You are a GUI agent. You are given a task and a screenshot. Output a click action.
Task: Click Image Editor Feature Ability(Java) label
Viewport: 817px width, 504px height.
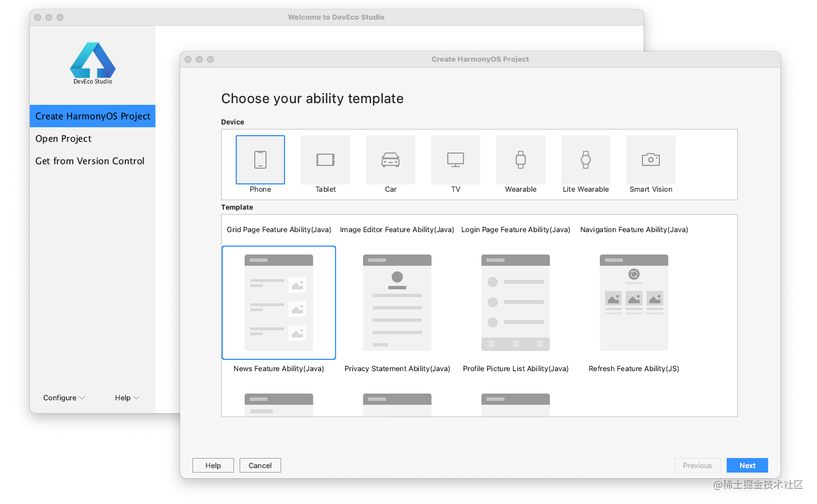[x=397, y=230]
